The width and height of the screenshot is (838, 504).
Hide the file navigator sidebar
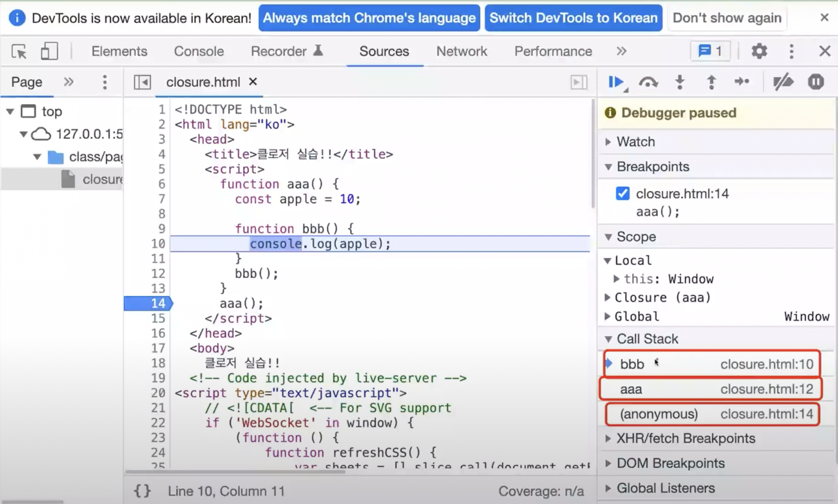coord(142,82)
